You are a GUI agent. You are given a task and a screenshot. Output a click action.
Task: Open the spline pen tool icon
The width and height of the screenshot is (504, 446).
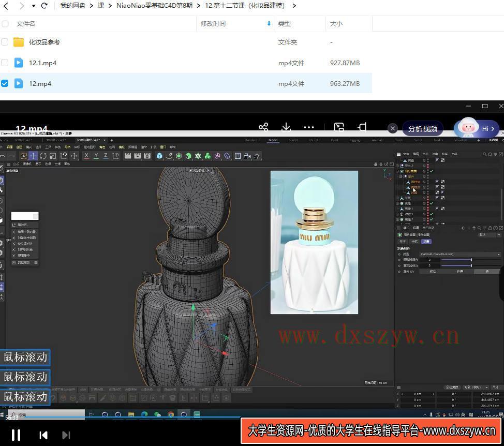pyautogui.click(x=169, y=156)
